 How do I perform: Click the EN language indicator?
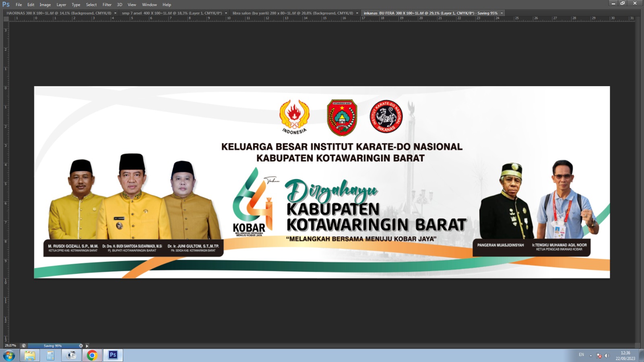(581, 355)
